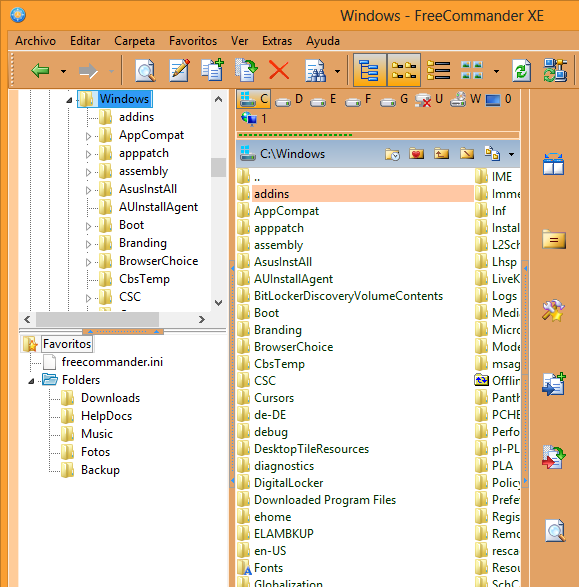Screen dimensions: 579x587
Task: Select disconnected network drive U
Action: pos(429,100)
